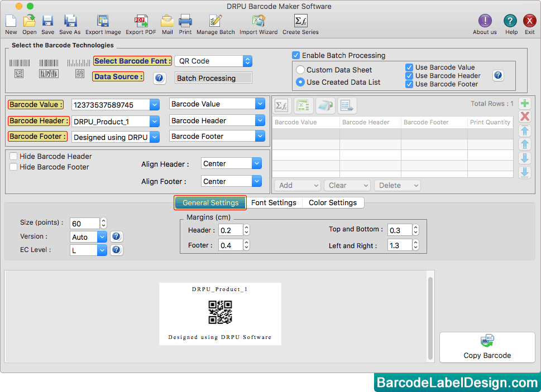Open the Delete dropdown button
Viewport: 541px width, 392px height.
(x=397, y=185)
